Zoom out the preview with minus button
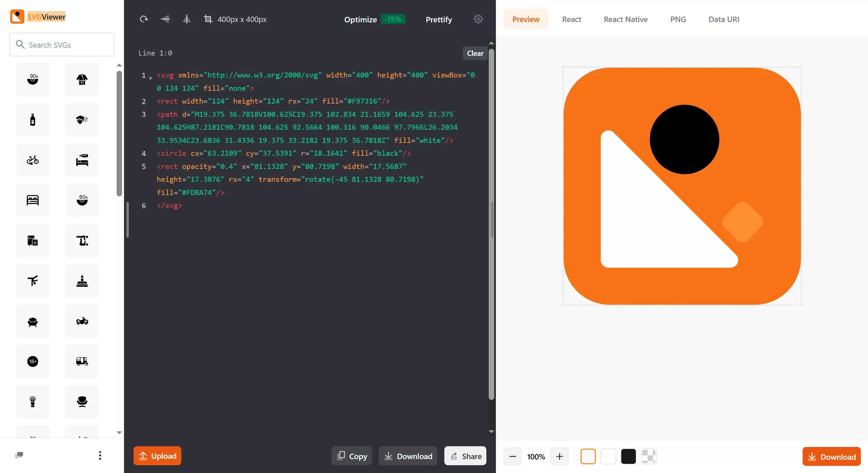Screen dimensions: 868x473 pos(513,456)
